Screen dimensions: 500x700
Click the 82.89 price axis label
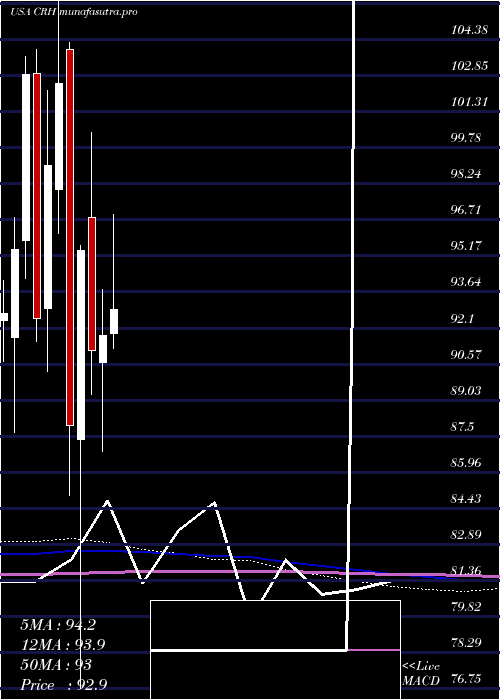[x=468, y=534]
